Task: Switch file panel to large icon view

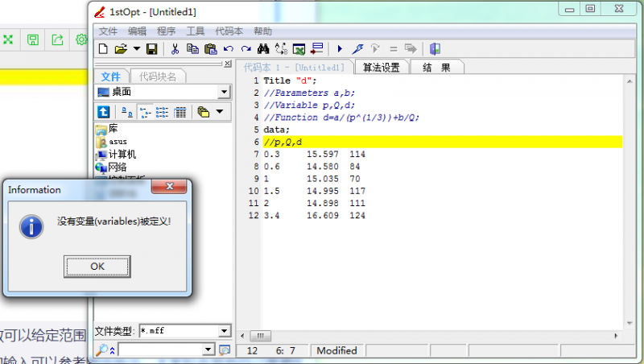Action: 127,112
